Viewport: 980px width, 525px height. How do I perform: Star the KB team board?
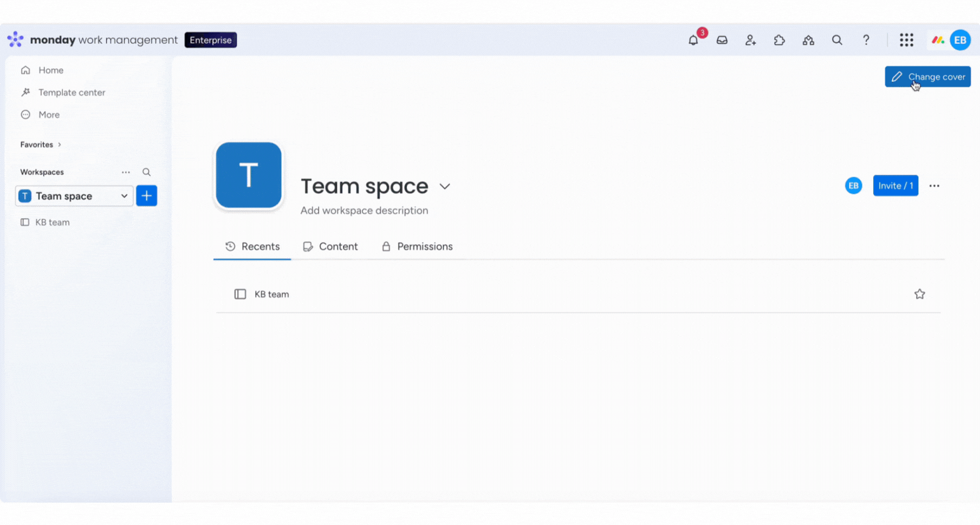tap(919, 294)
